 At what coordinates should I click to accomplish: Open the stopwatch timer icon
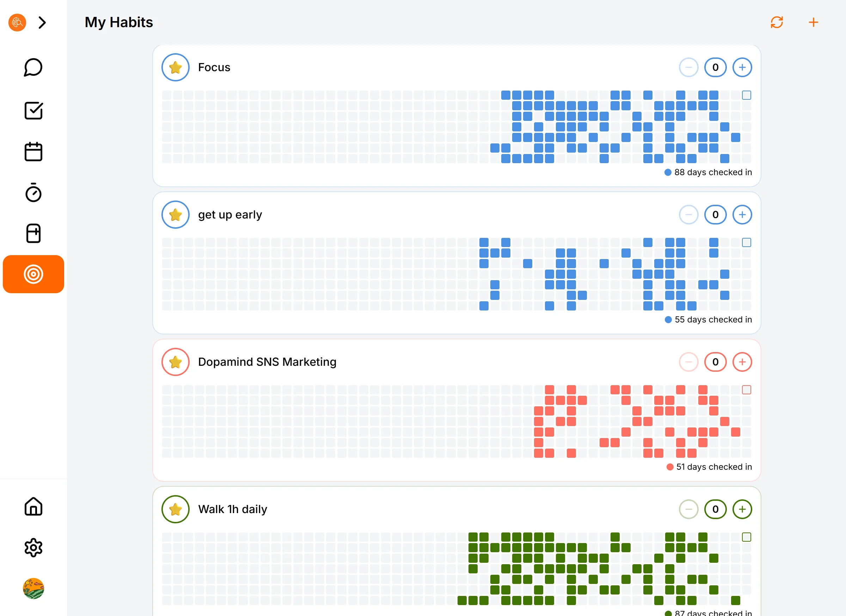[x=33, y=193]
